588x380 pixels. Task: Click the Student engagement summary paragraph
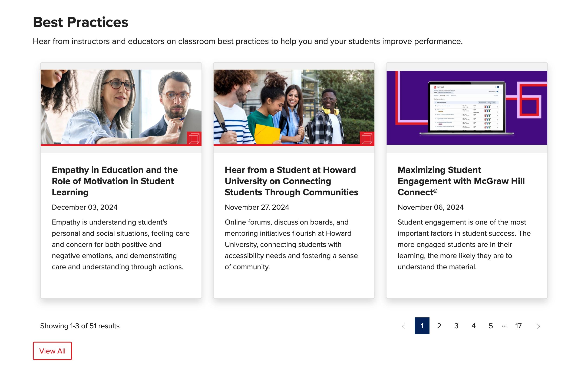(464, 244)
